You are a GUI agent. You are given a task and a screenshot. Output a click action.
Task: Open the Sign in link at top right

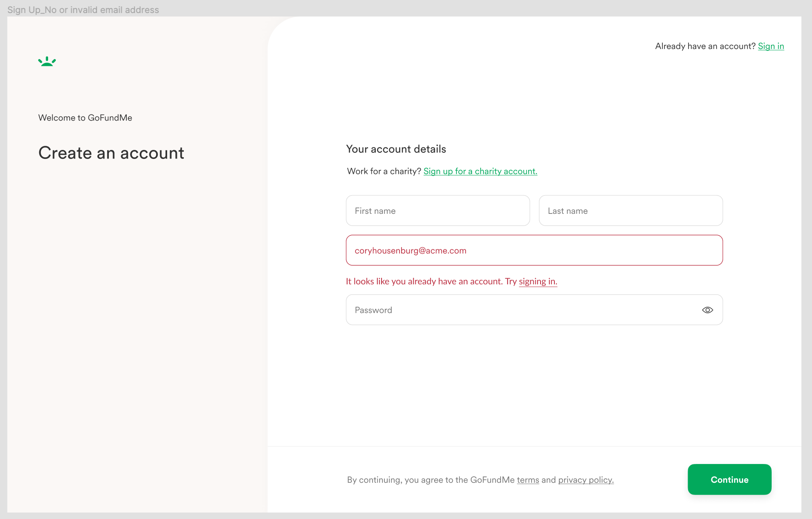coord(770,46)
